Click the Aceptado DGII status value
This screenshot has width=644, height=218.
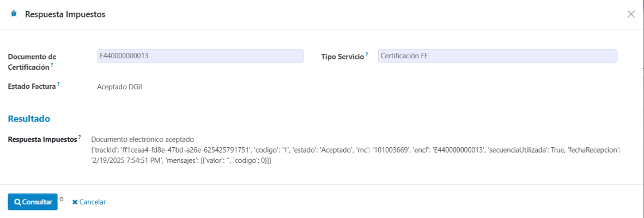(x=119, y=87)
